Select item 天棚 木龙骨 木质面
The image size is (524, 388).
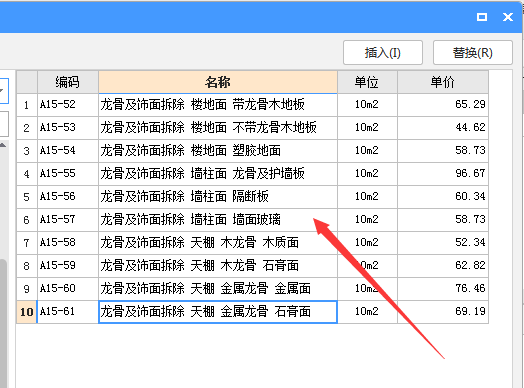[x=218, y=243]
